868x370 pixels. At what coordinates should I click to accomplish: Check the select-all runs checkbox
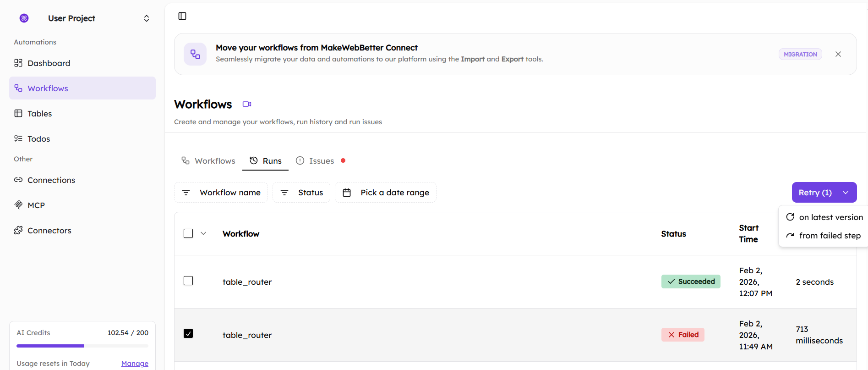[188, 233]
